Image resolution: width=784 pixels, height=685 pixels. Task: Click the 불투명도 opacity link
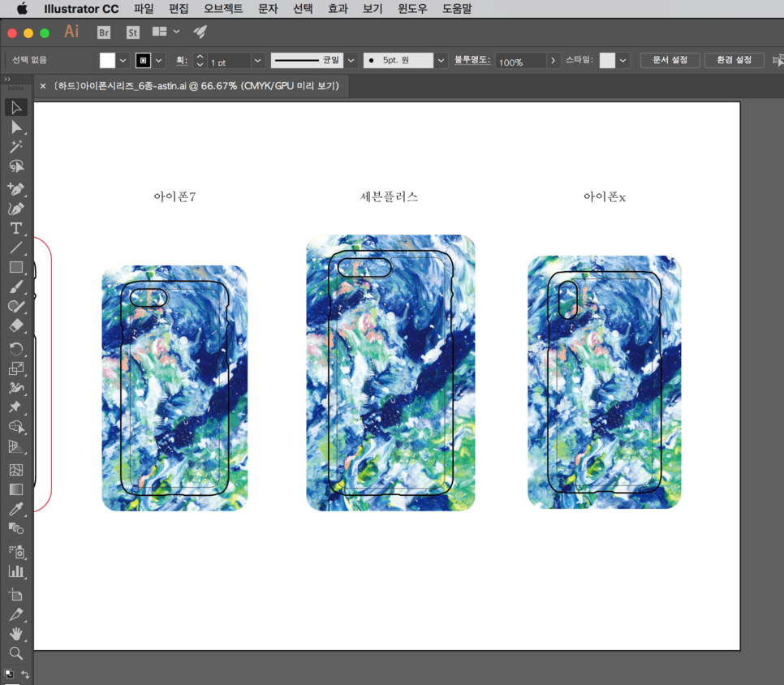coord(472,59)
